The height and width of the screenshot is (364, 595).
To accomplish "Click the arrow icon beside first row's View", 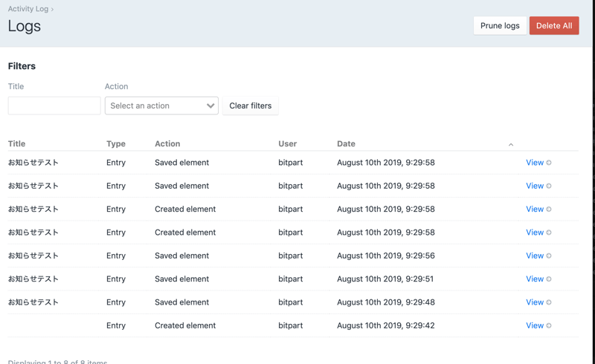I will [x=549, y=163].
